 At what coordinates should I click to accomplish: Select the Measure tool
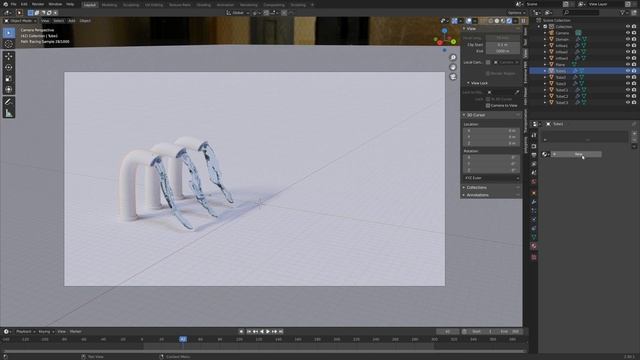click(9, 113)
